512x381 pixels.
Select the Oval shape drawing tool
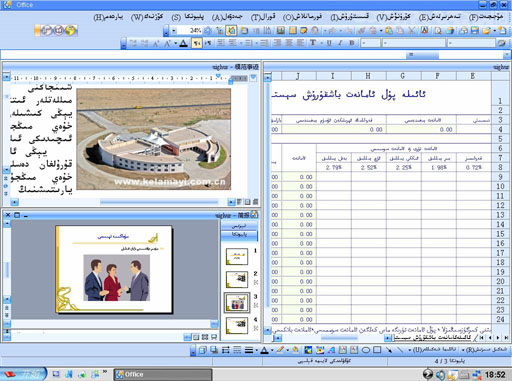point(366,350)
